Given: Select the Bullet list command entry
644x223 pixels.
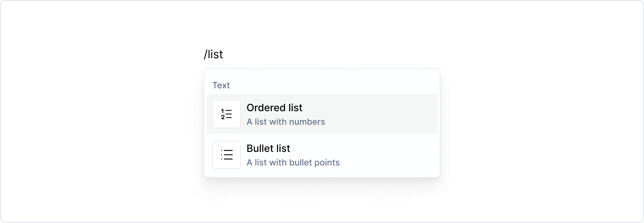Looking at the screenshot, I should (x=321, y=155).
